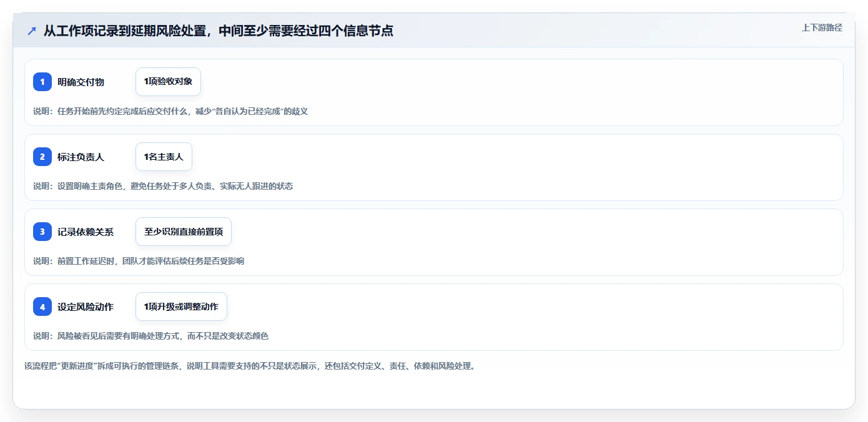Select the 标注负责人 step title

point(81,157)
